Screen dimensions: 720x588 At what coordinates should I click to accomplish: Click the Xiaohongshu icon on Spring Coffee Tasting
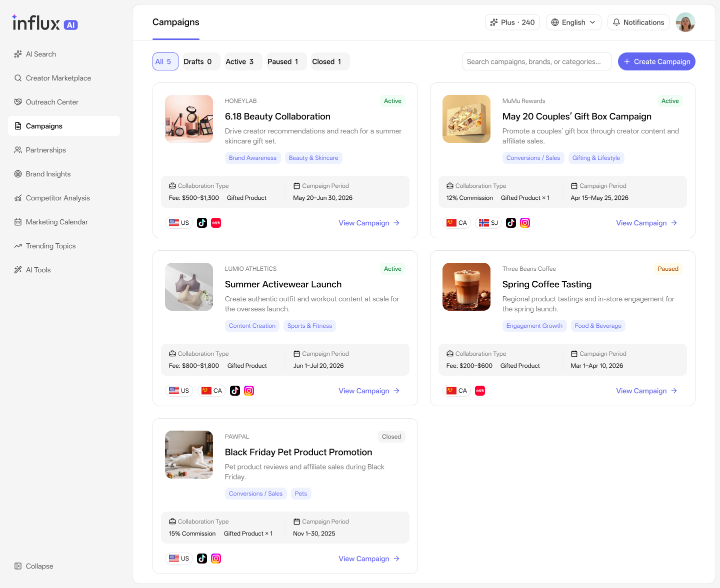point(480,391)
